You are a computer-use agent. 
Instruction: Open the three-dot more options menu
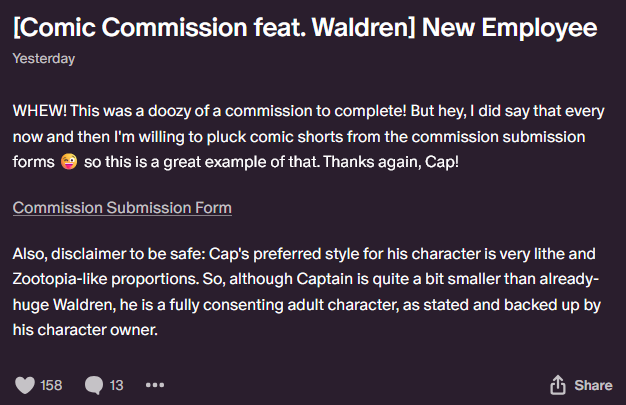(155, 385)
